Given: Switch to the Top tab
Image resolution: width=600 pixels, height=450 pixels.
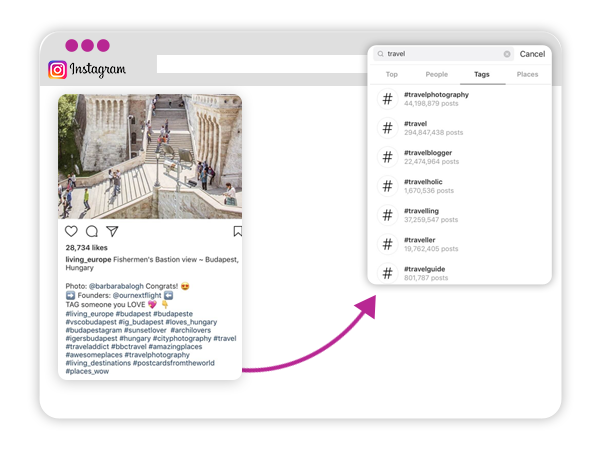Looking at the screenshot, I should [391, 74].
